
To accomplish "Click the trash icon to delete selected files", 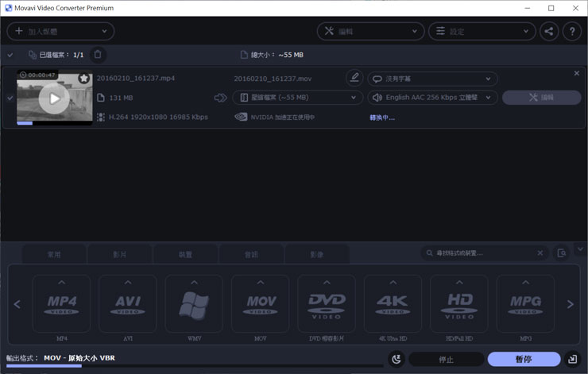I will (x=98, y=55).
